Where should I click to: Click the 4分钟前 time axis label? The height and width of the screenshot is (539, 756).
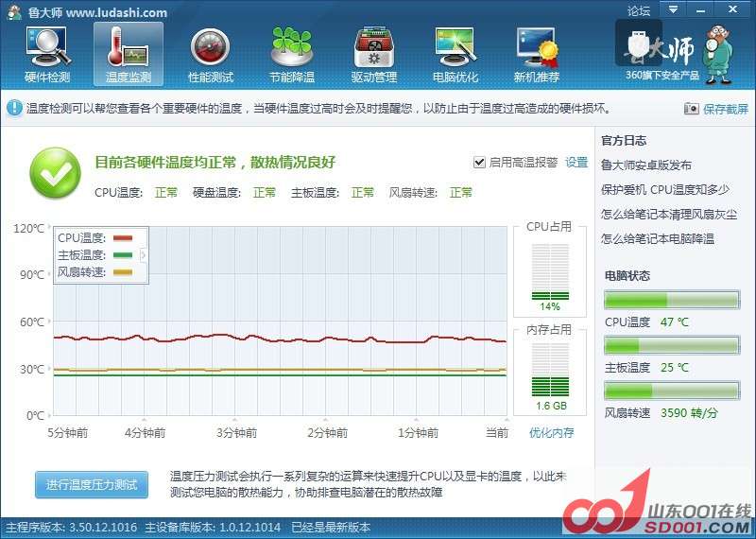click(x=146, y=433)
